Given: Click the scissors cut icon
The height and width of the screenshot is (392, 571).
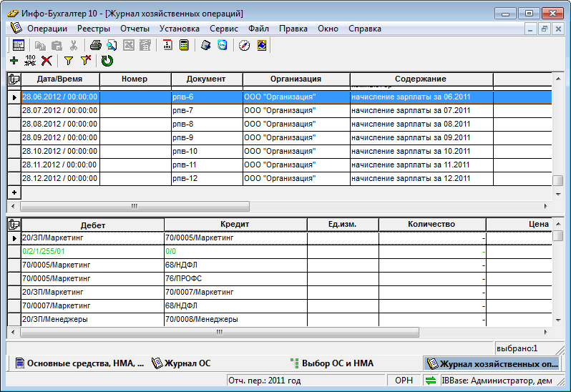Looking at the screenshot, I should [x=74, y=46].
